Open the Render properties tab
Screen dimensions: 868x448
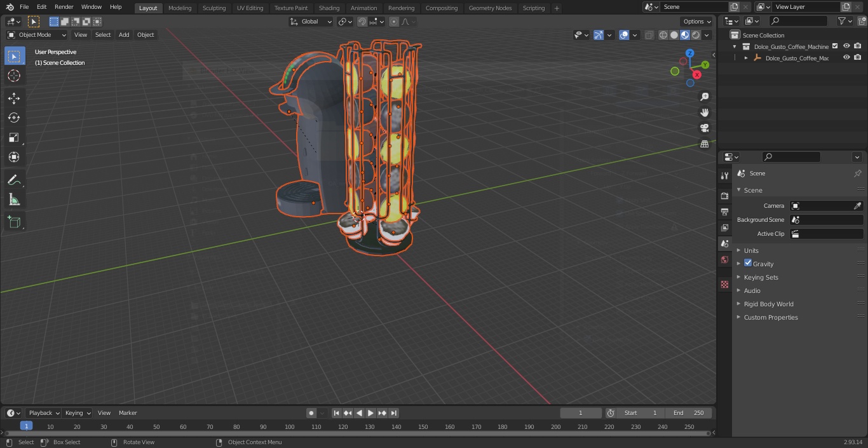(724, 196)
